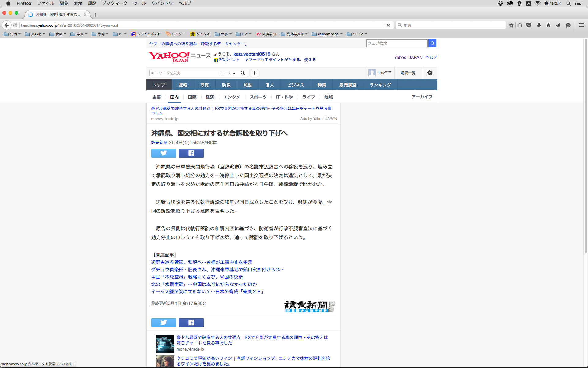
Task: Open the Firefox hamburger menu
Action: 581,25
